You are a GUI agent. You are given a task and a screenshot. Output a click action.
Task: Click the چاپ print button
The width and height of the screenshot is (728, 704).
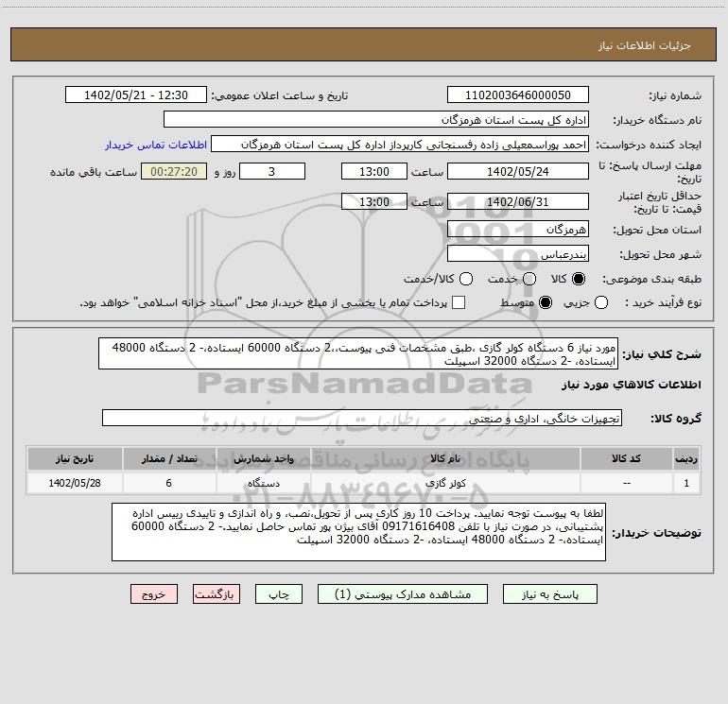(279, 594)
